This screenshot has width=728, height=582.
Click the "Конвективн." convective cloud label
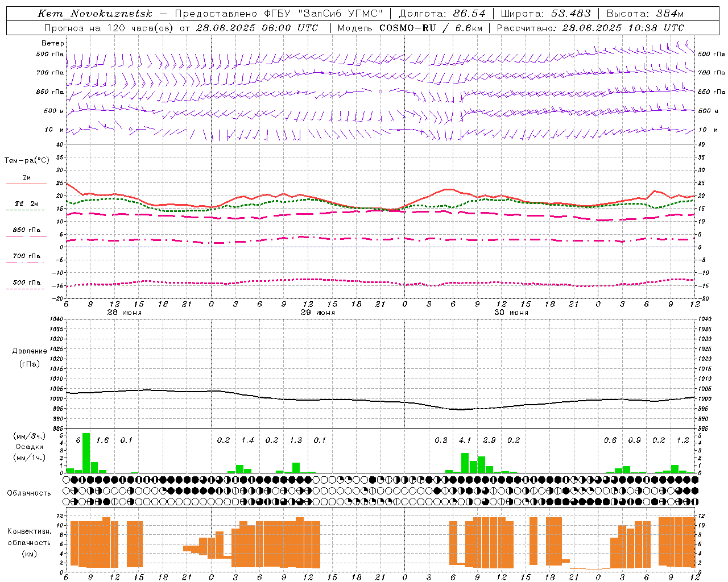coord(29,531)
